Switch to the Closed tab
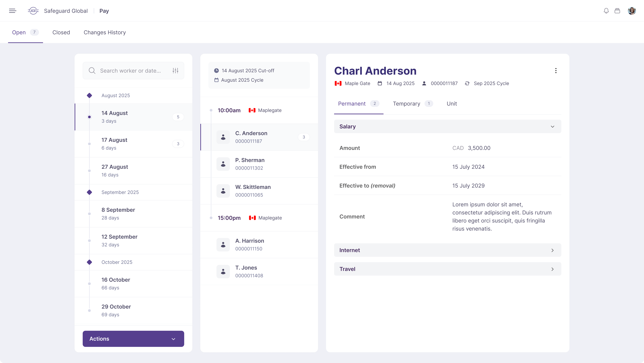This screenshot has width=644, height=363. pyautogui.click(x=61, y=32)
